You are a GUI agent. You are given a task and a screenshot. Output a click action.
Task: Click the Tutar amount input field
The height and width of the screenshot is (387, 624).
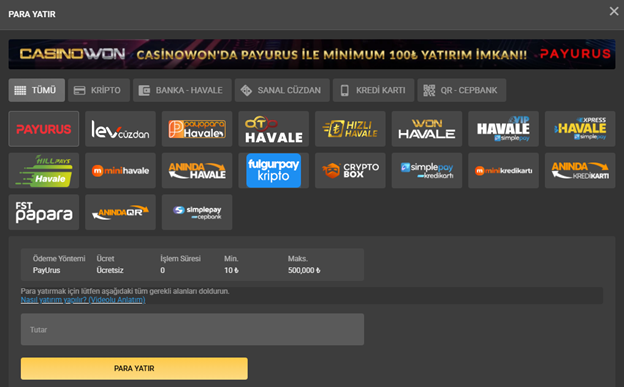point(192,329)
